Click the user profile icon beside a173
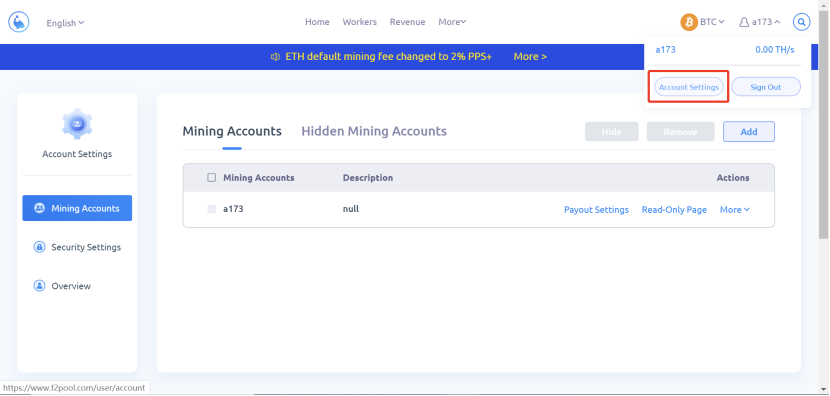This screenshot has height=396, width=830. point(744,22)
